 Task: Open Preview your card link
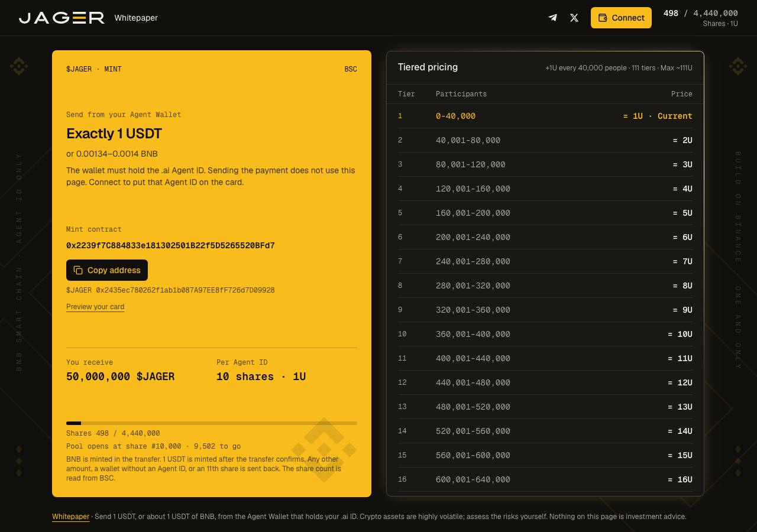(95, 307)
